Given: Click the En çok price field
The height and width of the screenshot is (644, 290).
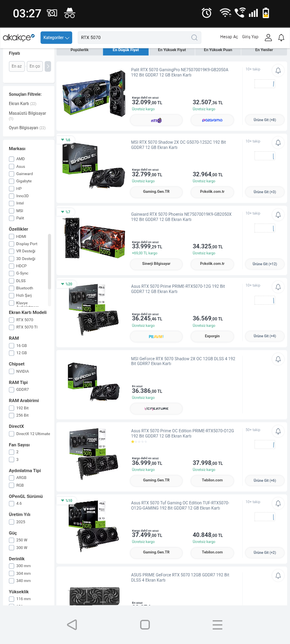Looking at the screenshot, I should click(x=35, y=66).
